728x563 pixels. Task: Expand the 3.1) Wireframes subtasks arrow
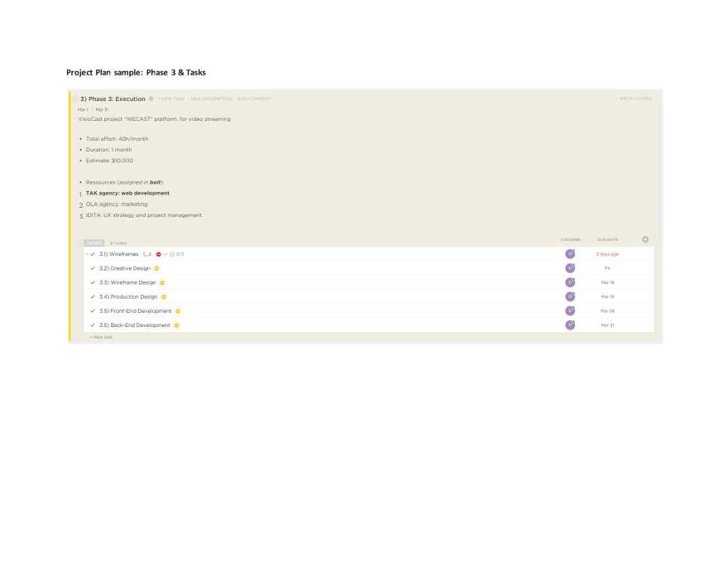[x=86, y=254]
